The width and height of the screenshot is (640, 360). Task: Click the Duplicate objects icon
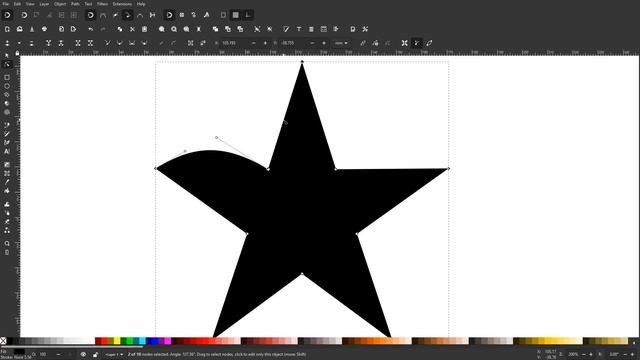216,29
